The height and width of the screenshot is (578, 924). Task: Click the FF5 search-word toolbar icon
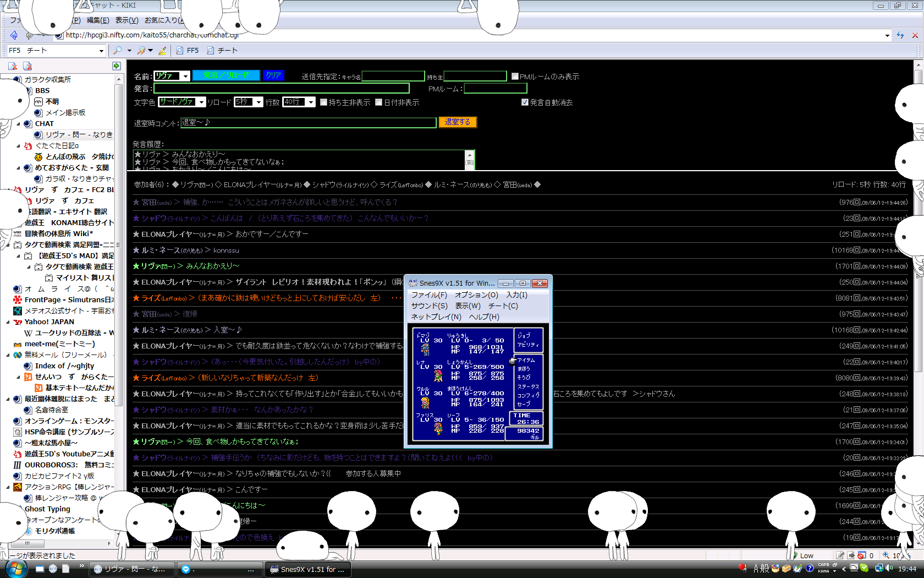coord(187,51)
